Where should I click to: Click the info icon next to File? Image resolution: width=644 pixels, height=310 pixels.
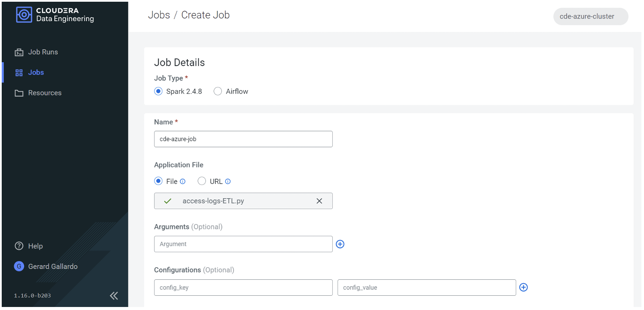point(183,181)
